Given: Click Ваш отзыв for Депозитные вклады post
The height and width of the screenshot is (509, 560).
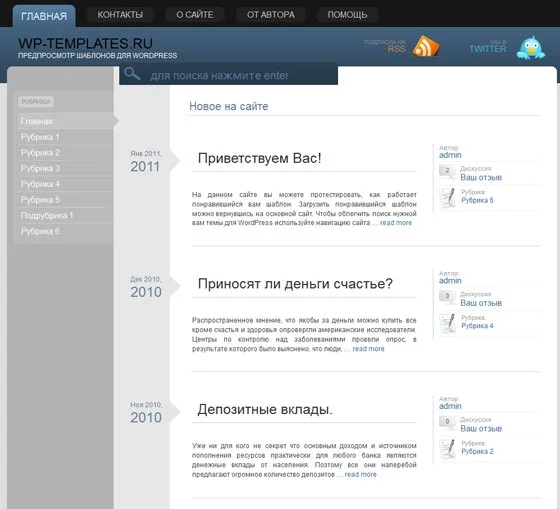Looking at the screenshot, I should pyautogui.click(x=481, y=429).
